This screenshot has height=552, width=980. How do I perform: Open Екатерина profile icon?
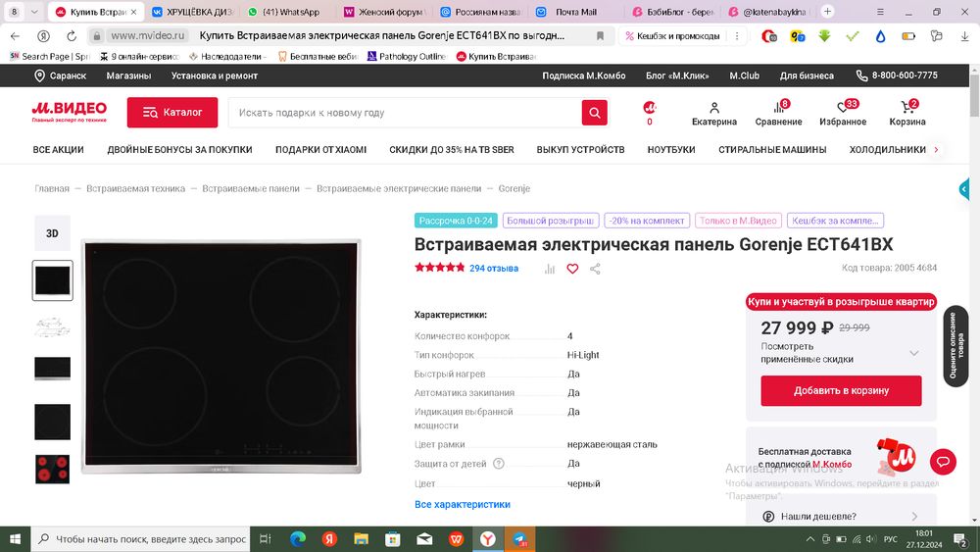(x=714, y=114)
